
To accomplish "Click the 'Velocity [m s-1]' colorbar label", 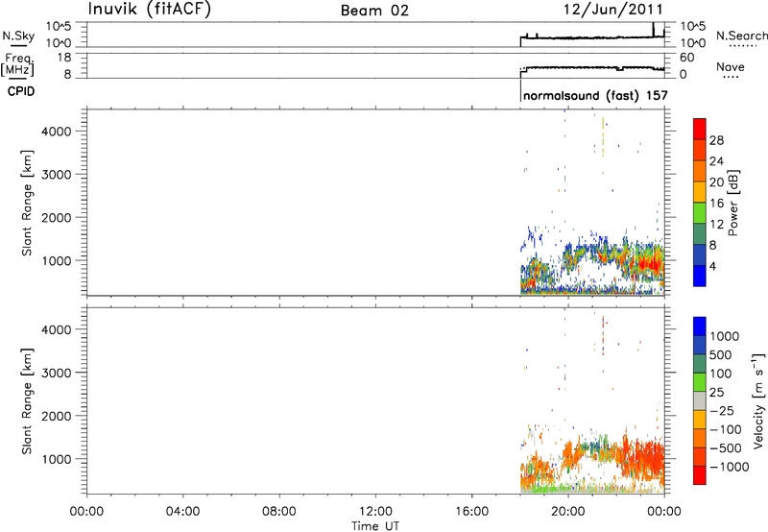I will [x=758, y=400].
